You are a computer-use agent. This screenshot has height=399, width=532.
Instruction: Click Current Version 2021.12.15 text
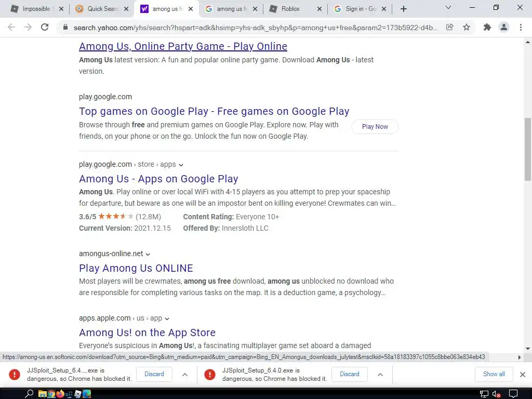[125, 228]
